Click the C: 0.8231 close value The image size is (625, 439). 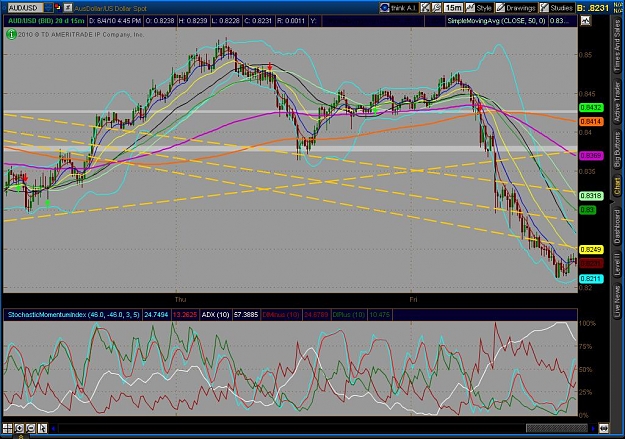click(x=258, y=21)
